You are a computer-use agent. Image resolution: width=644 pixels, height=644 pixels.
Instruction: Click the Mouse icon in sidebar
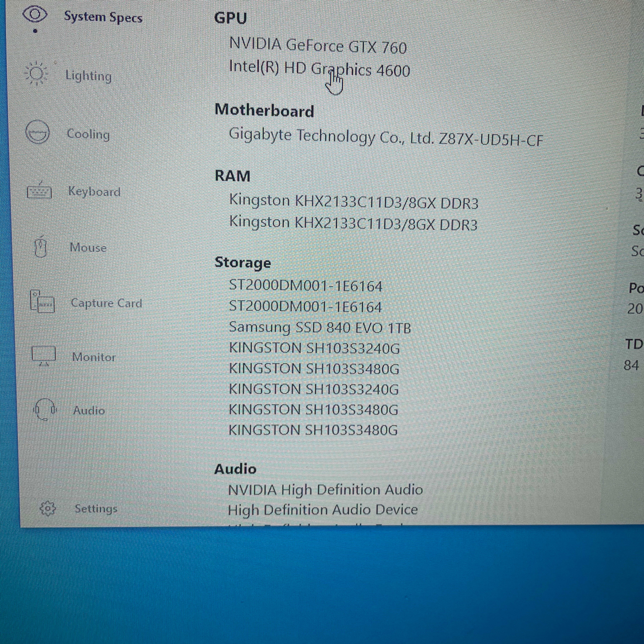41,247
